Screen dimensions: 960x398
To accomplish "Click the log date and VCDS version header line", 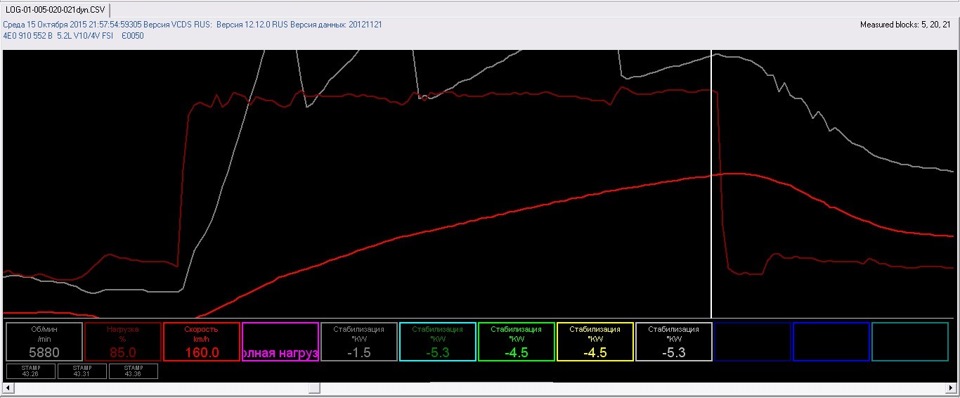I will [x=193, y=25].
